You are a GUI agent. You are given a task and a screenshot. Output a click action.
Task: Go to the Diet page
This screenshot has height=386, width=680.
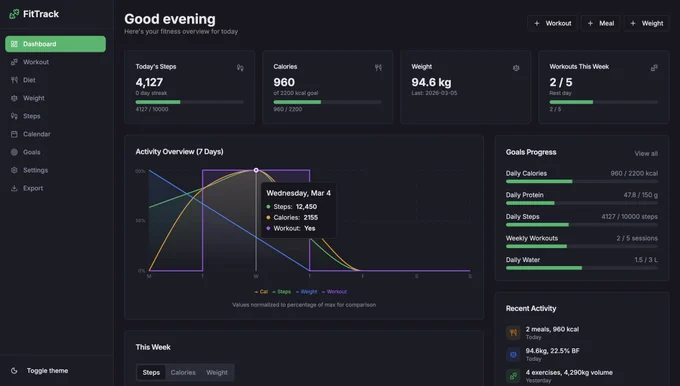click(56, 80)
